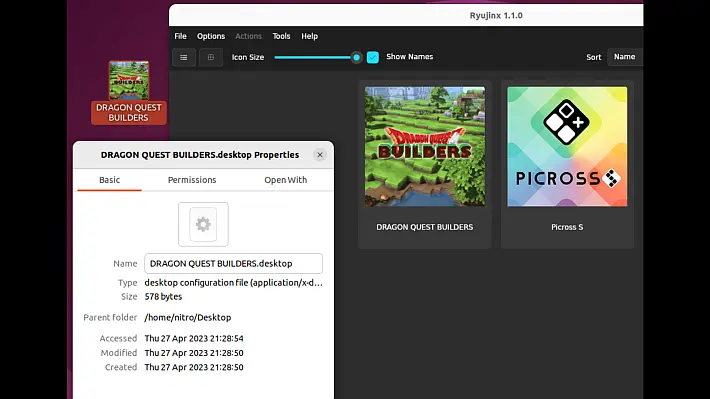
Task: Switch to grid view icon in toolbar
Action: [x=211, y=58]
